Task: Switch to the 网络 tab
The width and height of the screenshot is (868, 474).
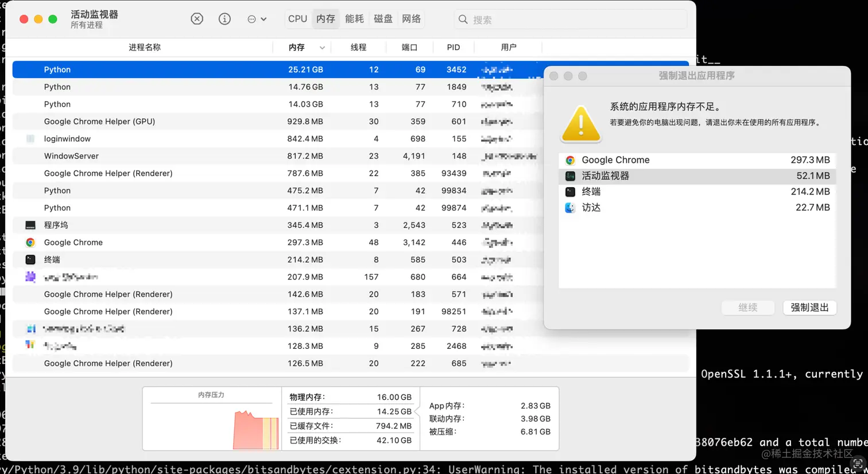Action: coord(411,19)
